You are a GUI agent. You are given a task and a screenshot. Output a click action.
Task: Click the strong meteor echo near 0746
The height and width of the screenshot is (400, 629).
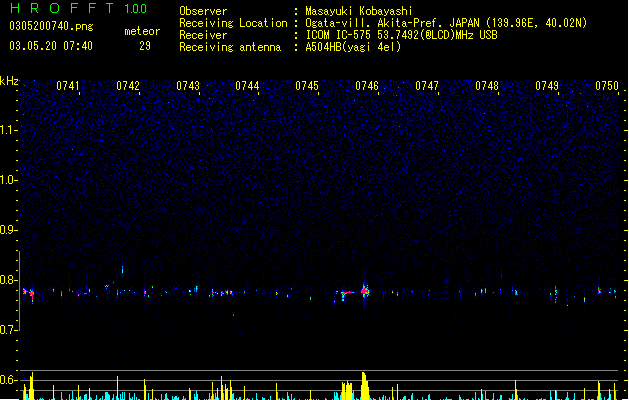coord(364,291)
